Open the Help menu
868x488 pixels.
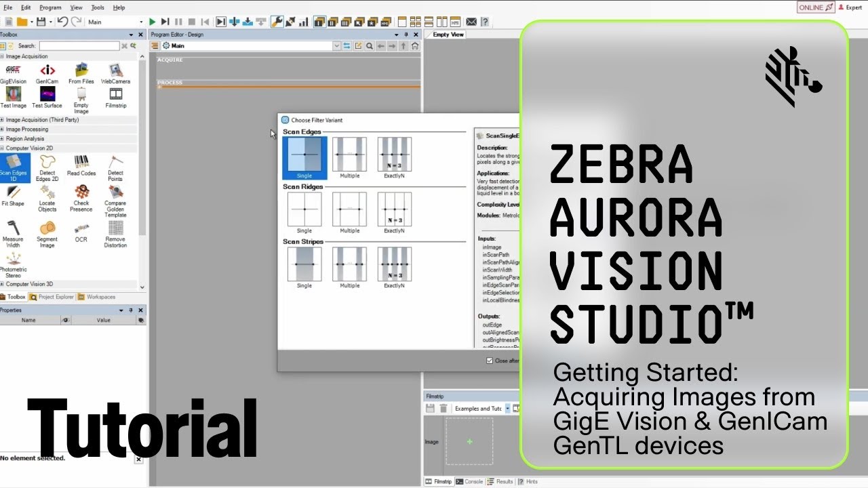pyautogui.click(x=119, y=7)
